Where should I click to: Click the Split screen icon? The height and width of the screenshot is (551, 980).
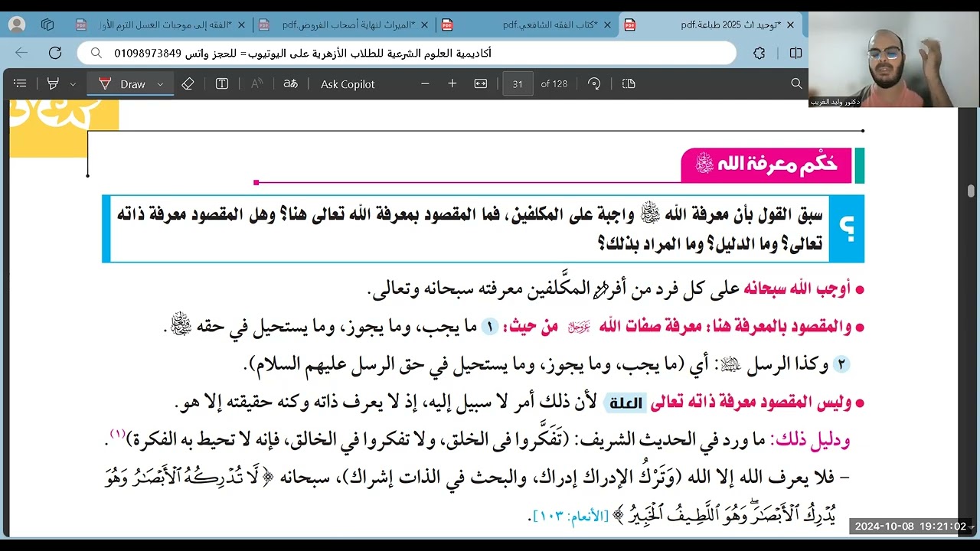pos(795,53)
